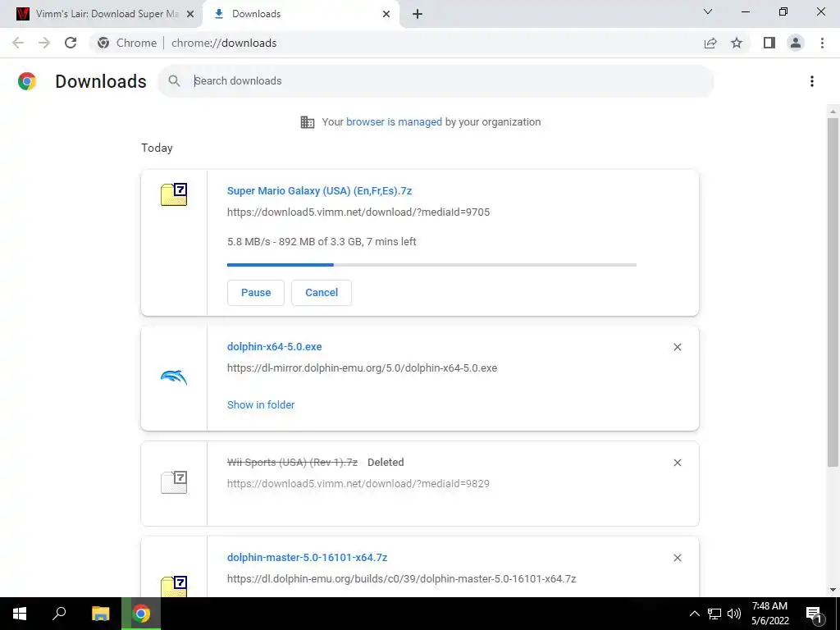This screenshot has width=840, height=630.
Task: Click the browser back arrow
Action: click(18, 43)
